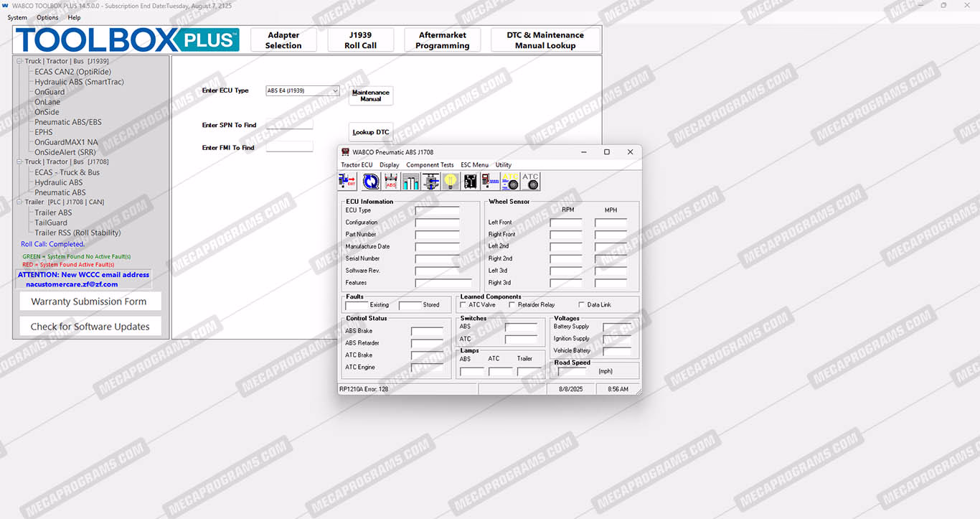The image size is (980, 519).
Task: Collapse the Truck Tractor Bus J1708 tree node
Action: (x=19, y=162)
